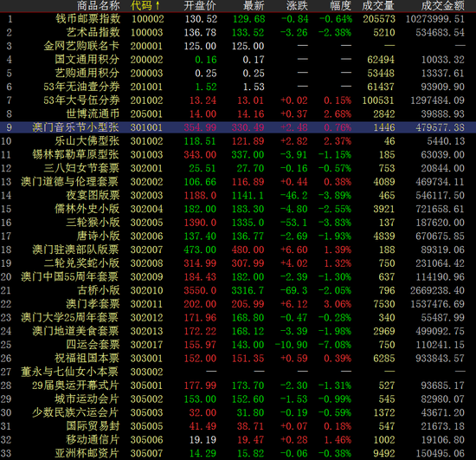Sort by the 涨跌 column header
The image size is (476, 460).
pos(297,5)
